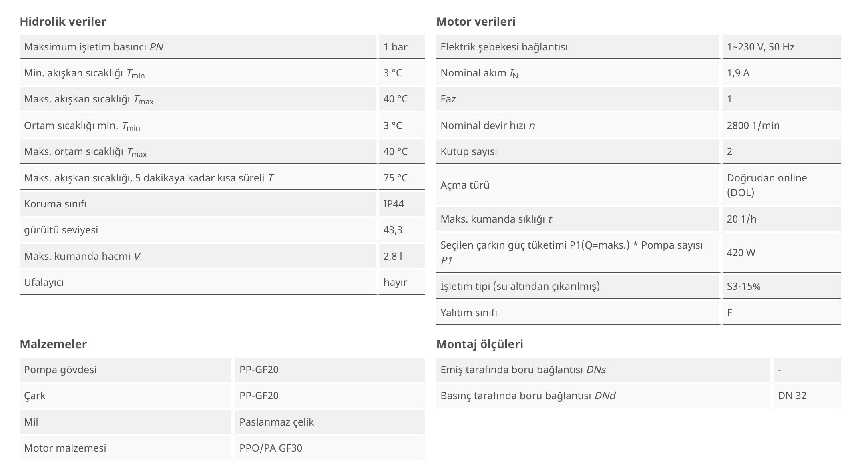868x474 pixels.
Task: Click the "1~230 V, 50 Hz" value
Action: [x=760, y=47]
